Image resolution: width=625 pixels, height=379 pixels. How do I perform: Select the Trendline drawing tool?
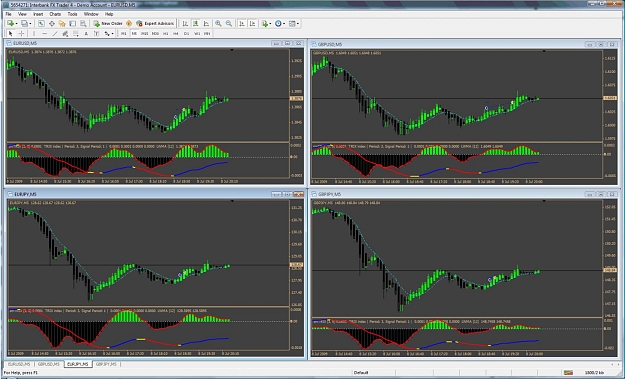[55, 34]
